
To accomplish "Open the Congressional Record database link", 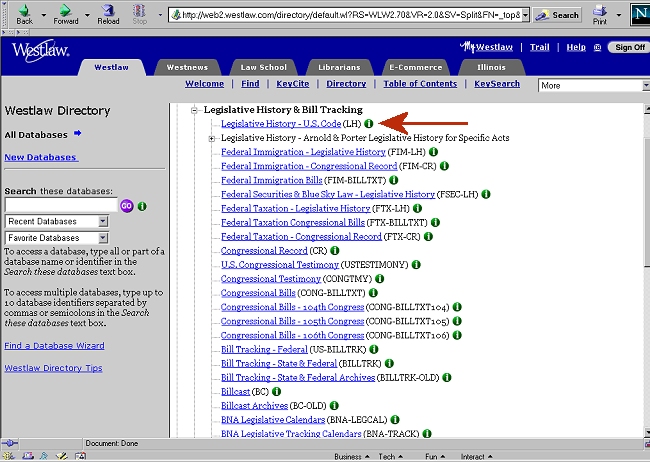I will pos(264,250).
